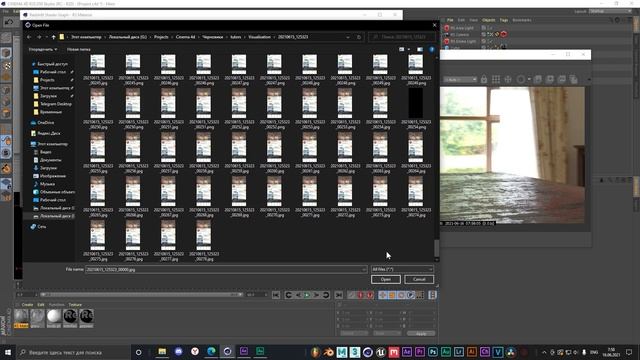
Task: Open the address bar previous locations dropdown
Action: point(348,37)
